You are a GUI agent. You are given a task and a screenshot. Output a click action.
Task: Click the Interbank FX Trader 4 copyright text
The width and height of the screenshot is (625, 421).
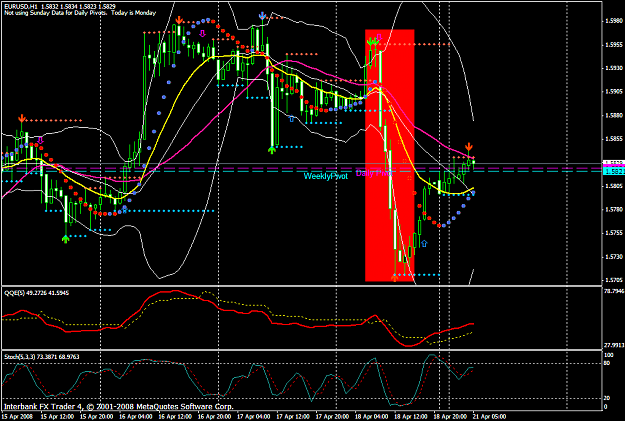[x=118, y=407]
